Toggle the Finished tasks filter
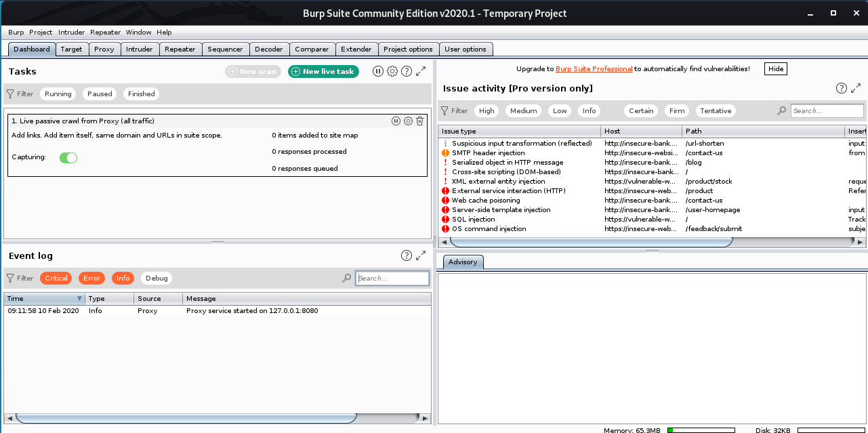The width and height of the screenshot is (868, 433). (x=141, y=94)
